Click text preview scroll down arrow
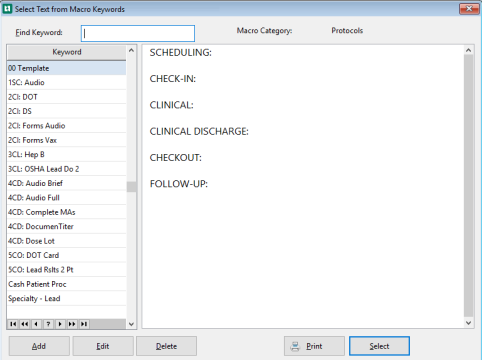This screenshot has height=360, width=482. [468, 323]
